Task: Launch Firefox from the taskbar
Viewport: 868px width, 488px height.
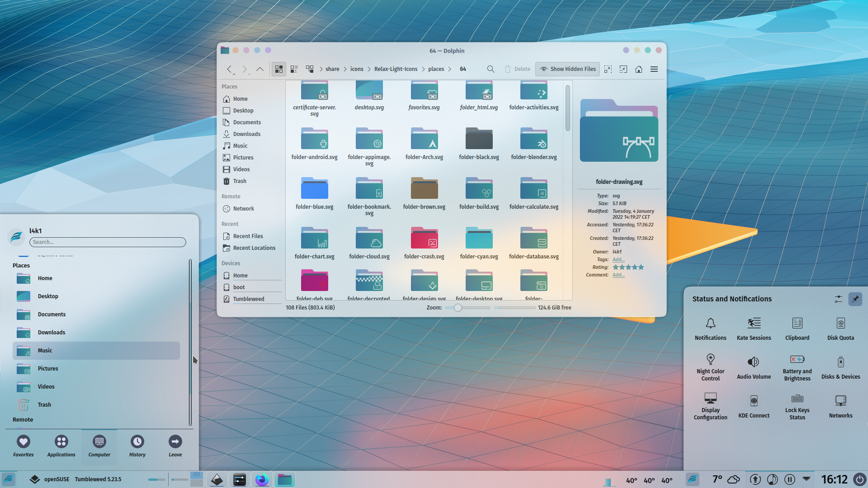Action: pyautogui.click(x=262, y=479)
